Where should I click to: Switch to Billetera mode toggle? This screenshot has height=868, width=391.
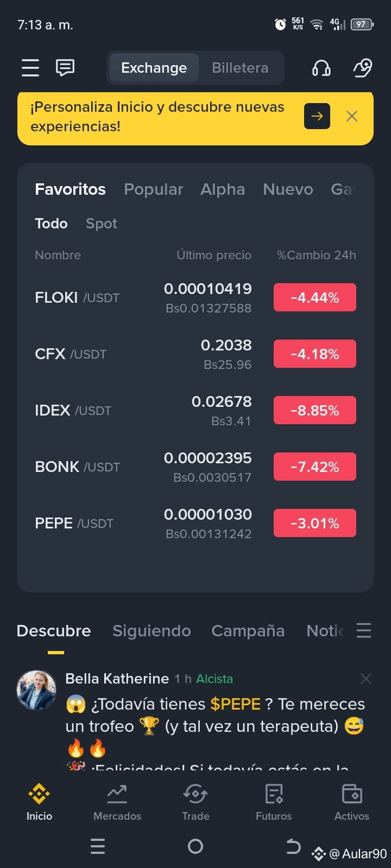coord(240,68)
